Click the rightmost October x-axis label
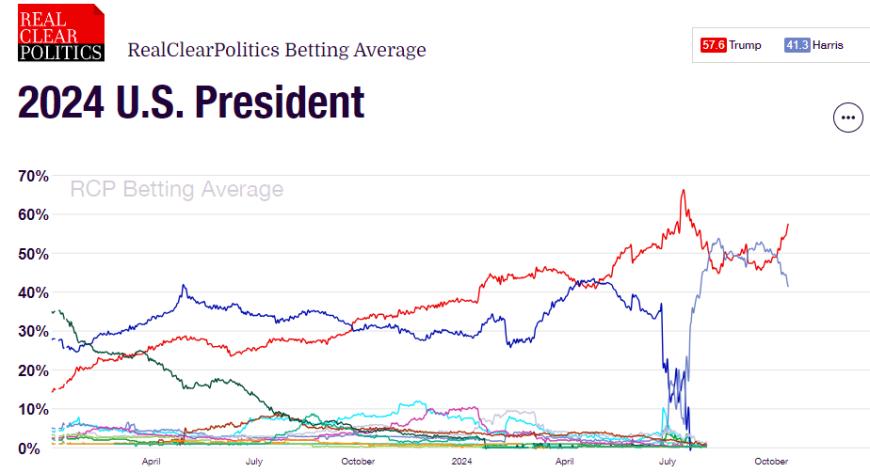870x472 pixels. pos(771,461)
